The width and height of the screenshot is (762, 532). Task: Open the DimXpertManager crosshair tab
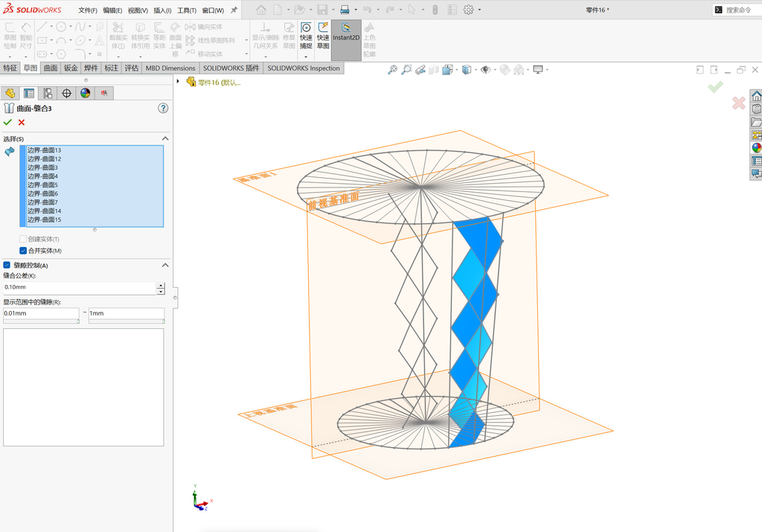click(x=66, y=93)
